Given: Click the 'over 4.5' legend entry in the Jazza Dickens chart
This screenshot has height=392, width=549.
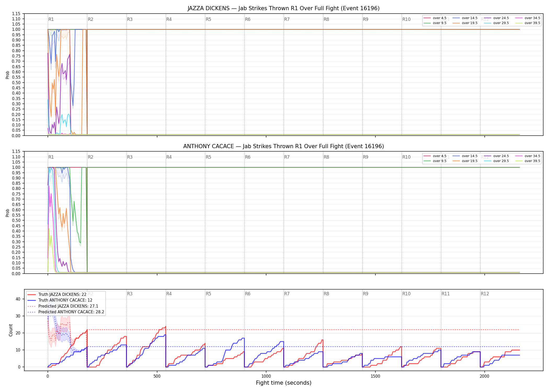Looking at the screenshot, I should 435,18.
